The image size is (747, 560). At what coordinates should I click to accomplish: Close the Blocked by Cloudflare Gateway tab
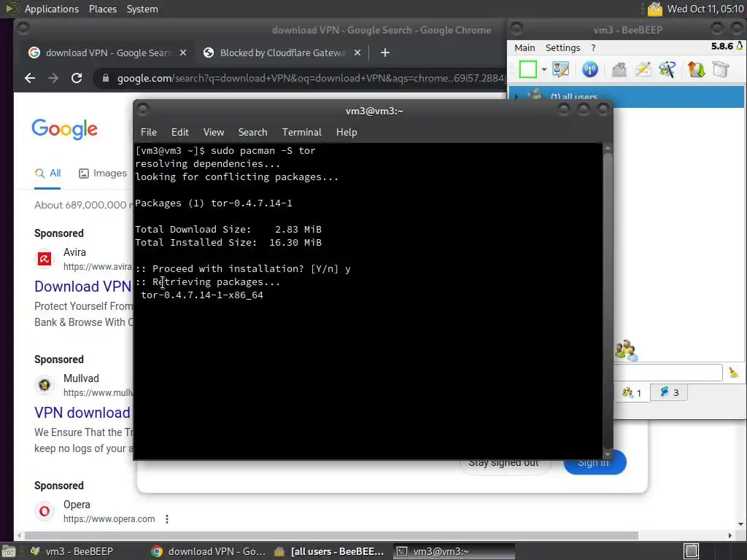(x=357, y=52)
